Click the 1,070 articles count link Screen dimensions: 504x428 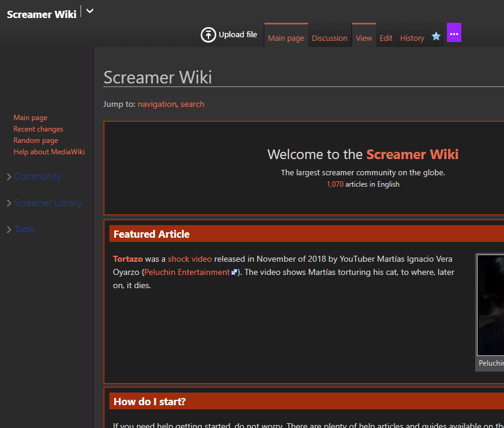coord(335,184)
